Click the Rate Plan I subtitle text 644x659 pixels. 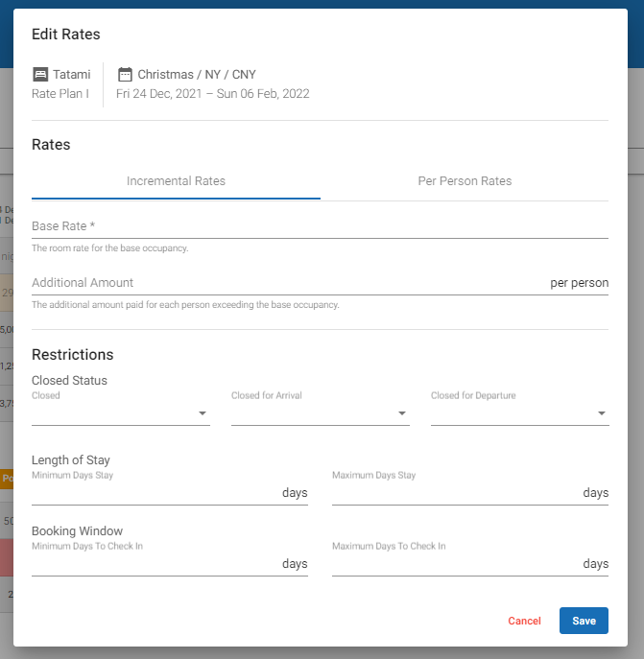[61, 94]
